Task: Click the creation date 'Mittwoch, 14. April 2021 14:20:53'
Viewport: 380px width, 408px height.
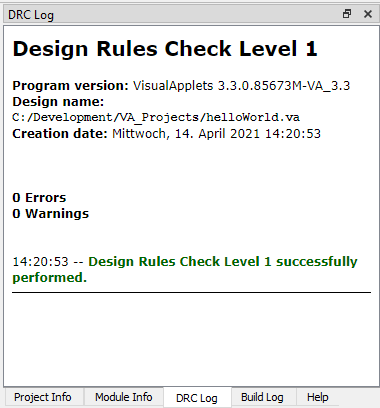Action: click(216, 134)
